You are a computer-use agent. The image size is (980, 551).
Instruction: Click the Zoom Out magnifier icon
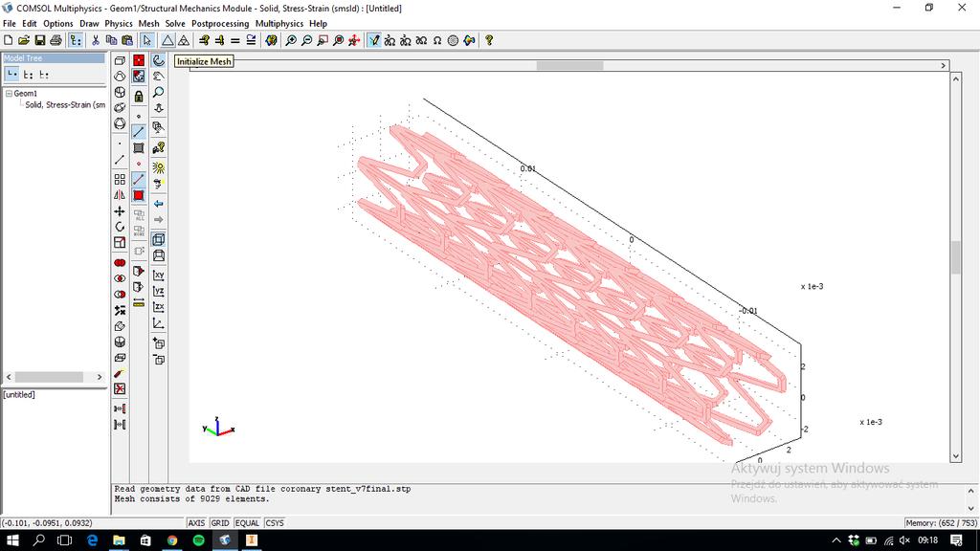(x=306, y=40)
